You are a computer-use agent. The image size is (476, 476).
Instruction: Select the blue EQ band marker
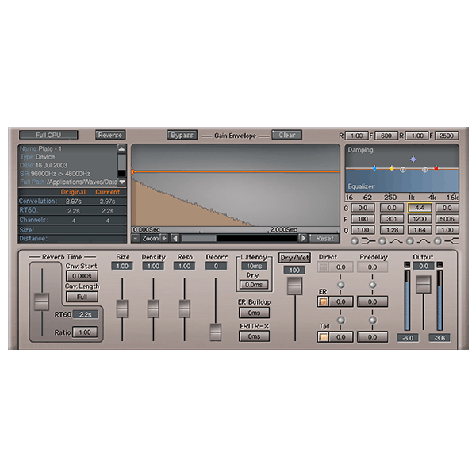[x=374, y=168]
